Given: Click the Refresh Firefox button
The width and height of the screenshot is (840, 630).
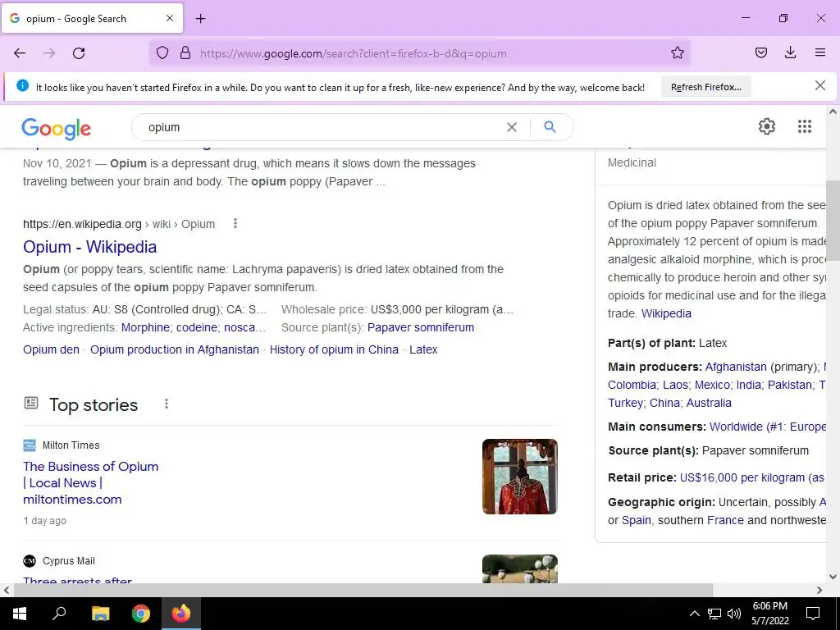Looking at the screenshot, I should click(x=706, y=87).
